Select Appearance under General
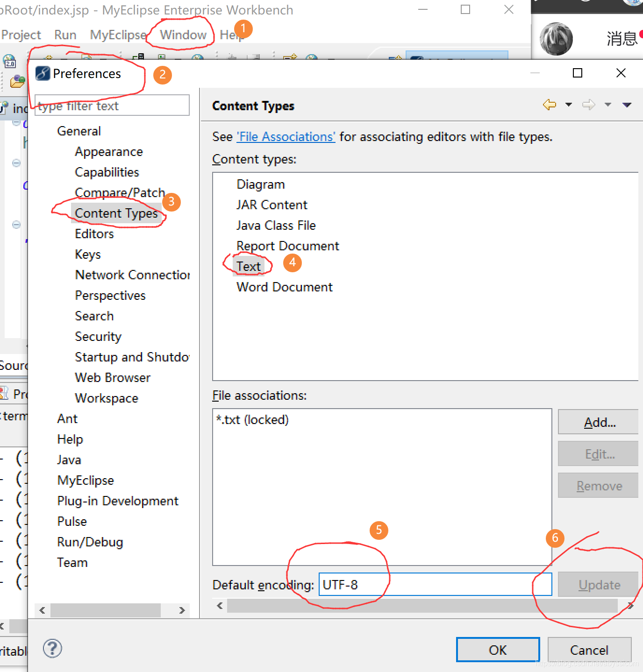The image size is (643, 672). click(109, 151)
